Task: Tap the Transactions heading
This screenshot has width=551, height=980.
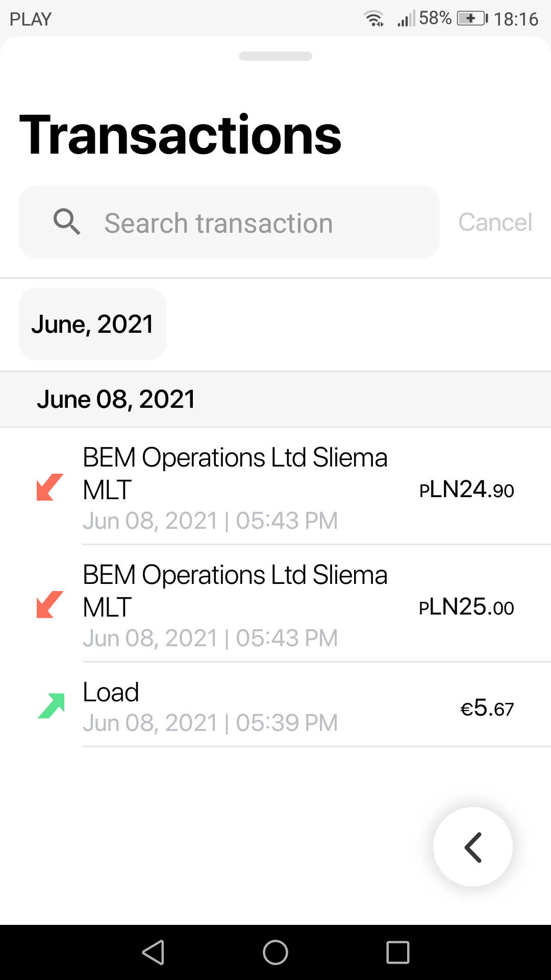Action: (x=180, y=135)
